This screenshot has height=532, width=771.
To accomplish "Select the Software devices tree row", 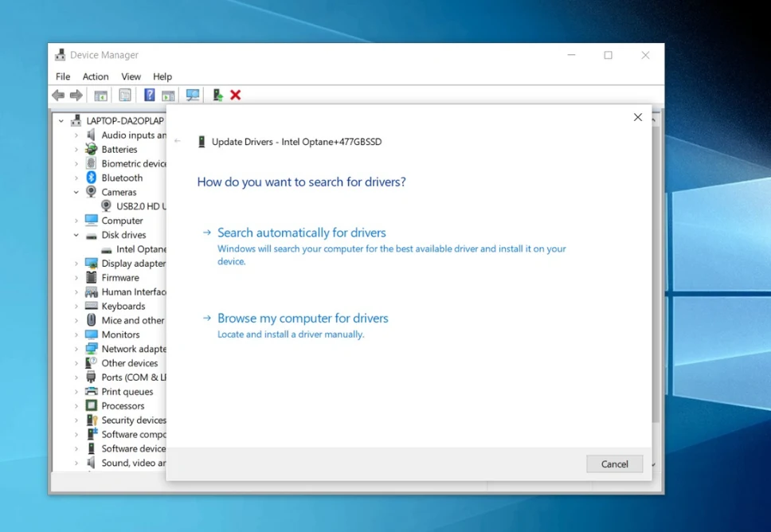I will point(126,448).
